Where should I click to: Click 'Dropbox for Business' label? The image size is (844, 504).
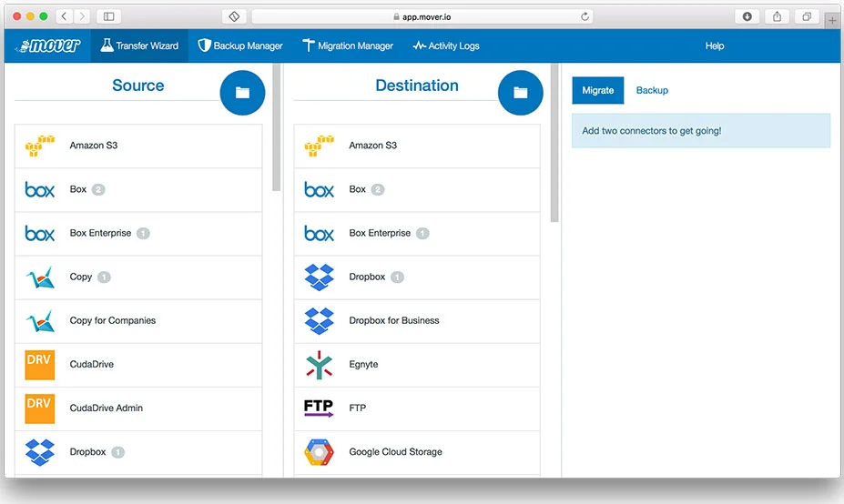coord(394,320)
